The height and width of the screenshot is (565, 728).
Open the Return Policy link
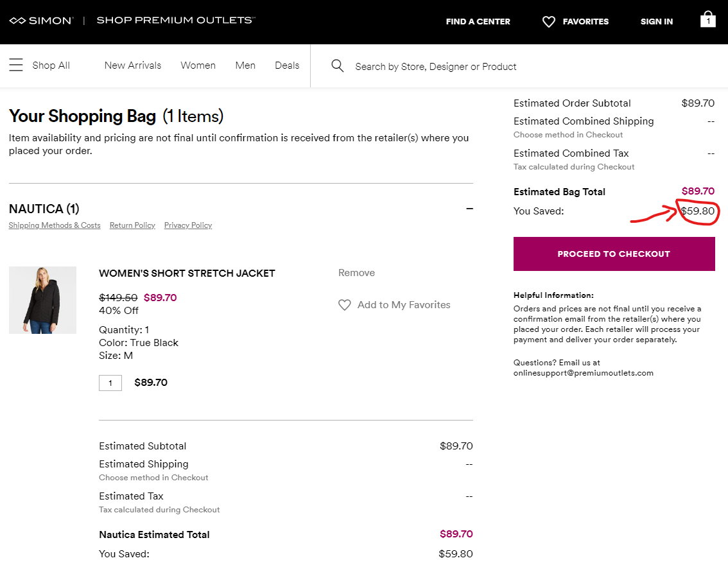pyautogui.click(x=132, y=225)
